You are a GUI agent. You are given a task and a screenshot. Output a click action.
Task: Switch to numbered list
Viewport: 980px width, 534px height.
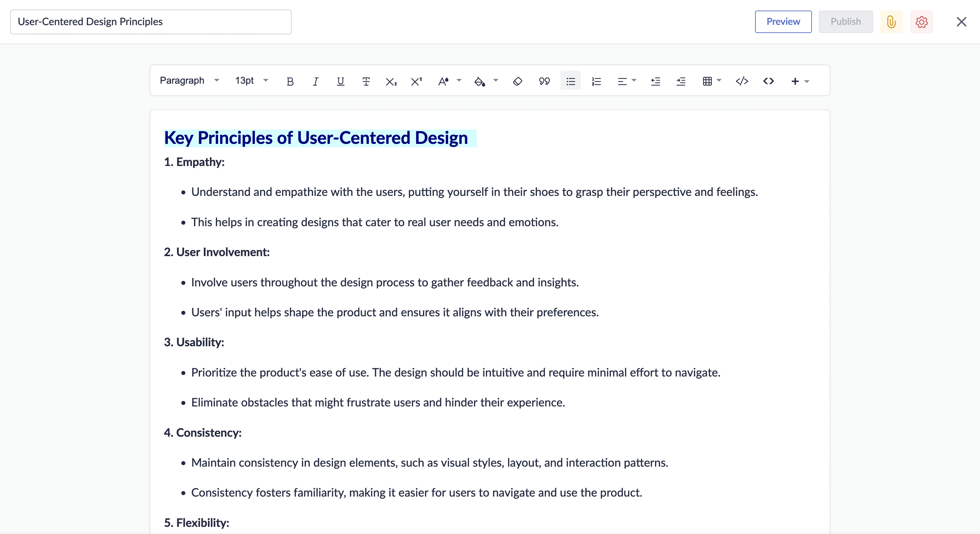[596, 81]
